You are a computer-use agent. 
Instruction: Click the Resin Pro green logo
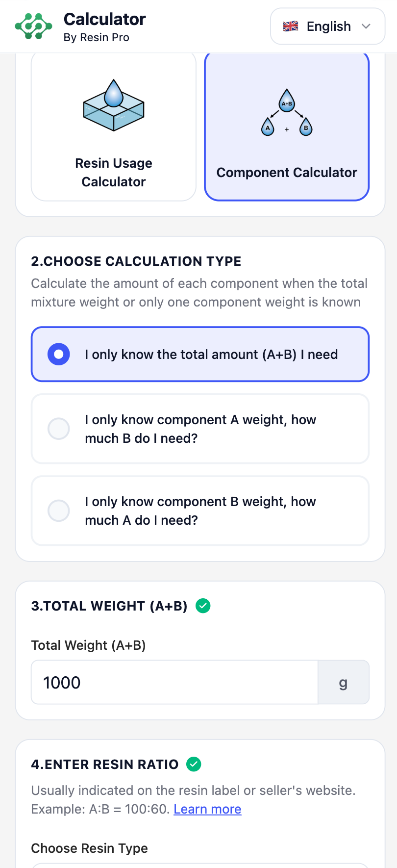[33, 26]
